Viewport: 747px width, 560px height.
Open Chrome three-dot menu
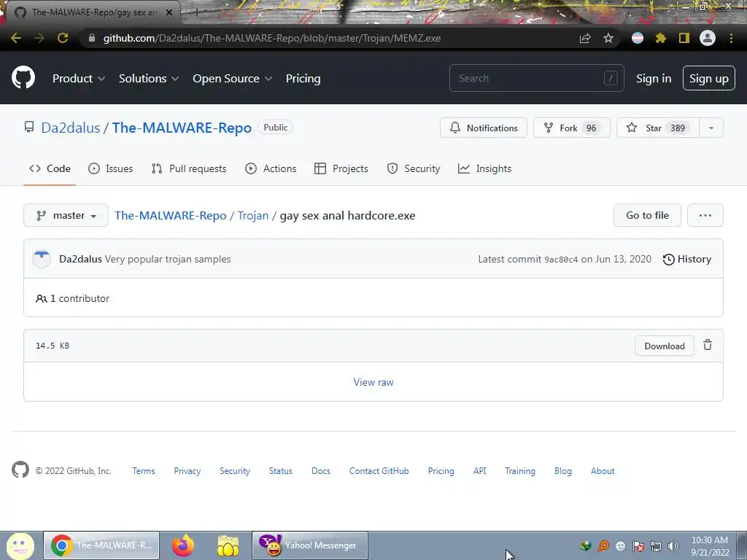point(731,38)
